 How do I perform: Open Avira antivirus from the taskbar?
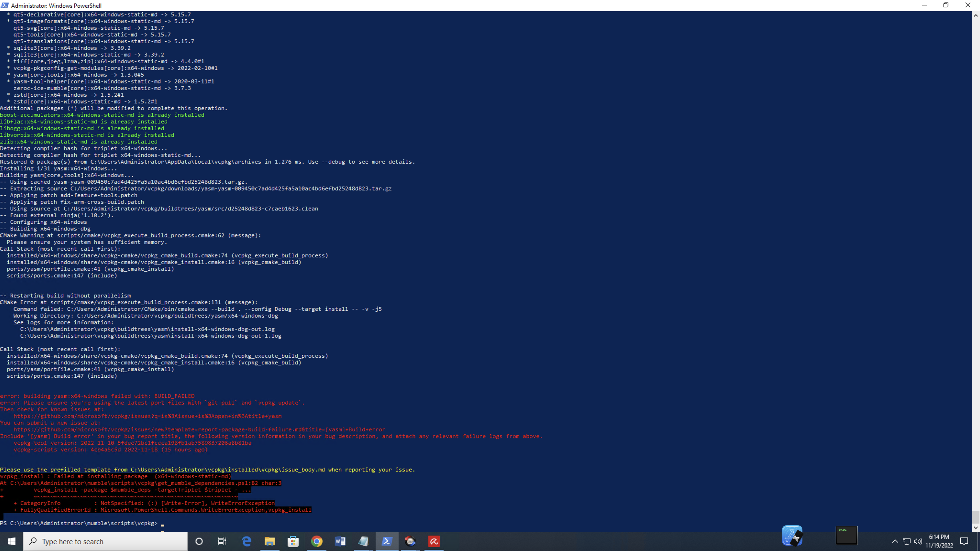pyautogui.click(x=434, y=541)
